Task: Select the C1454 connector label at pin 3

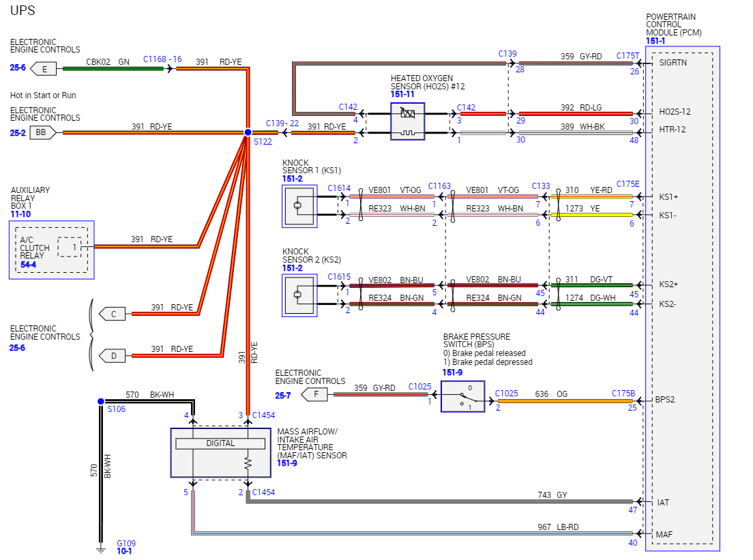Action: (x=264, y=415)
